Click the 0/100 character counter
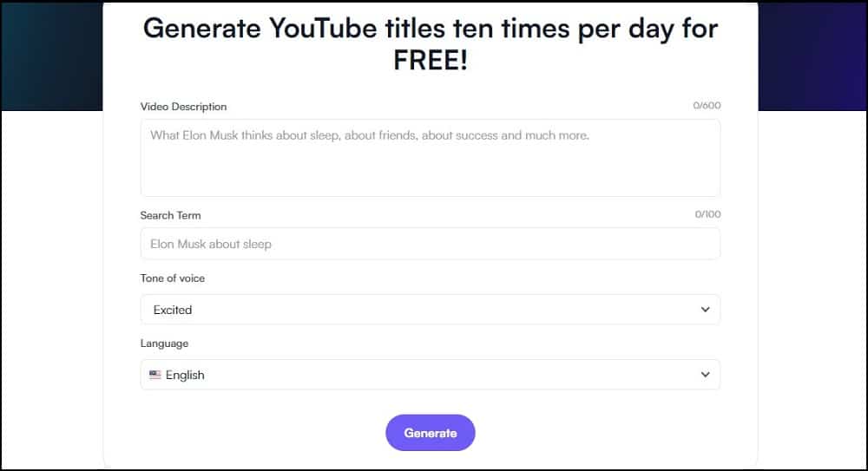 point(707,214)
